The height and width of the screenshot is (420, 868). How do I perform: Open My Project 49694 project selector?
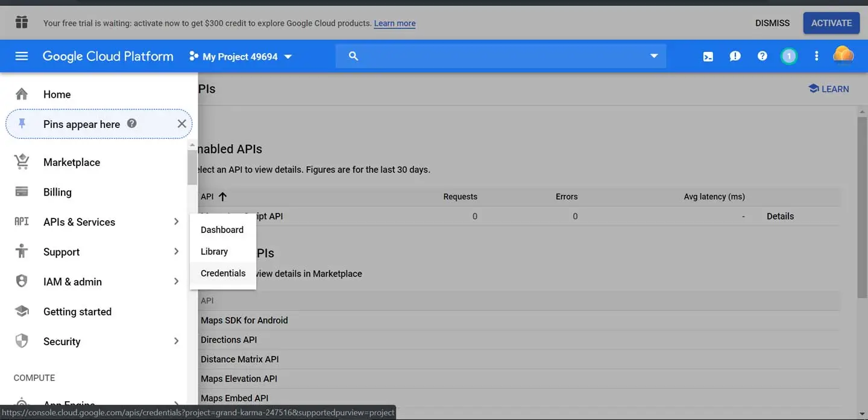241,56
